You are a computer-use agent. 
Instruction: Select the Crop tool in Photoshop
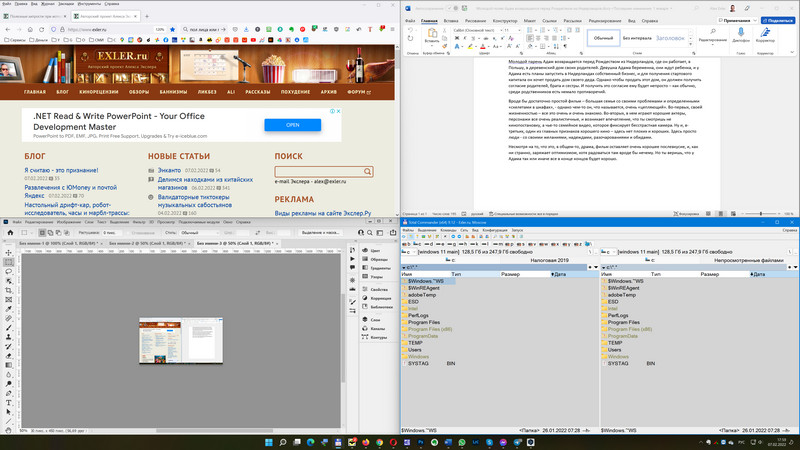click(x=8, y=289)
